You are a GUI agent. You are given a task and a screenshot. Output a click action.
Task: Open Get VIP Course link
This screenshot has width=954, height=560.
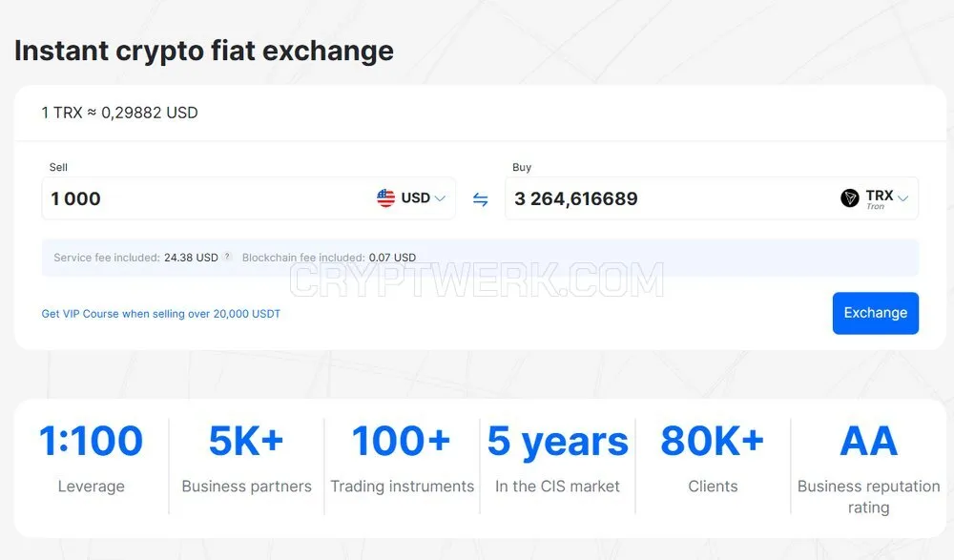pos(160,314)
